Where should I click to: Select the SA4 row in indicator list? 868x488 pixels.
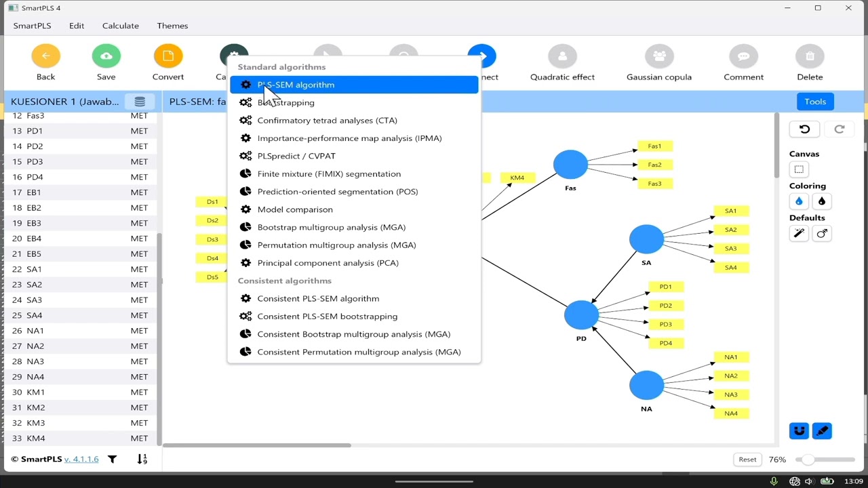[80, 315]
